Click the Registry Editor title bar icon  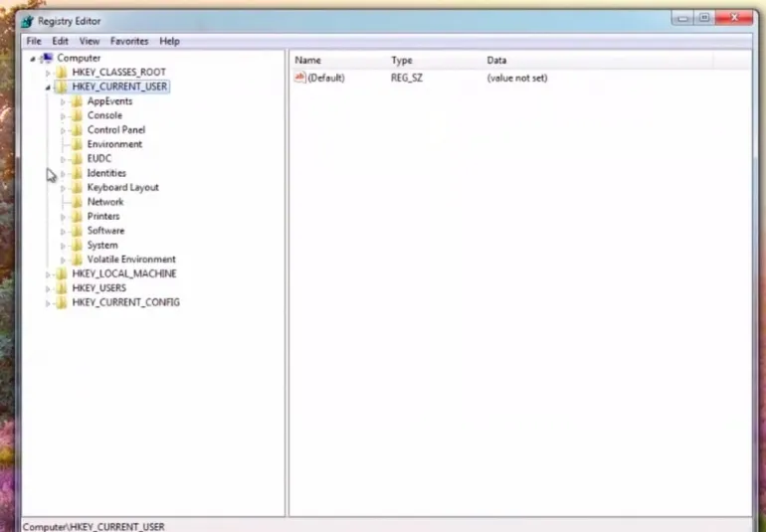(28, 22)
